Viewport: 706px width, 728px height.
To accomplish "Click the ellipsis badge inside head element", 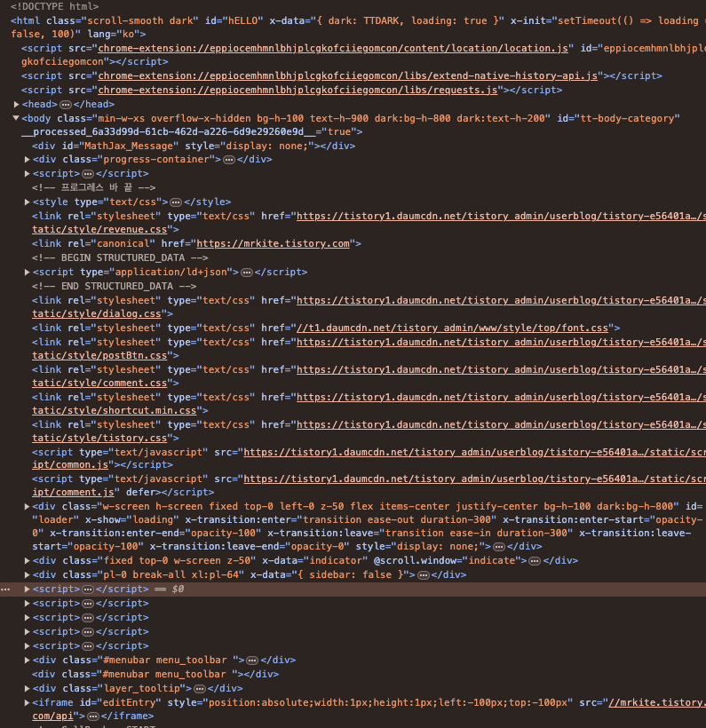I will click(66, 105).
